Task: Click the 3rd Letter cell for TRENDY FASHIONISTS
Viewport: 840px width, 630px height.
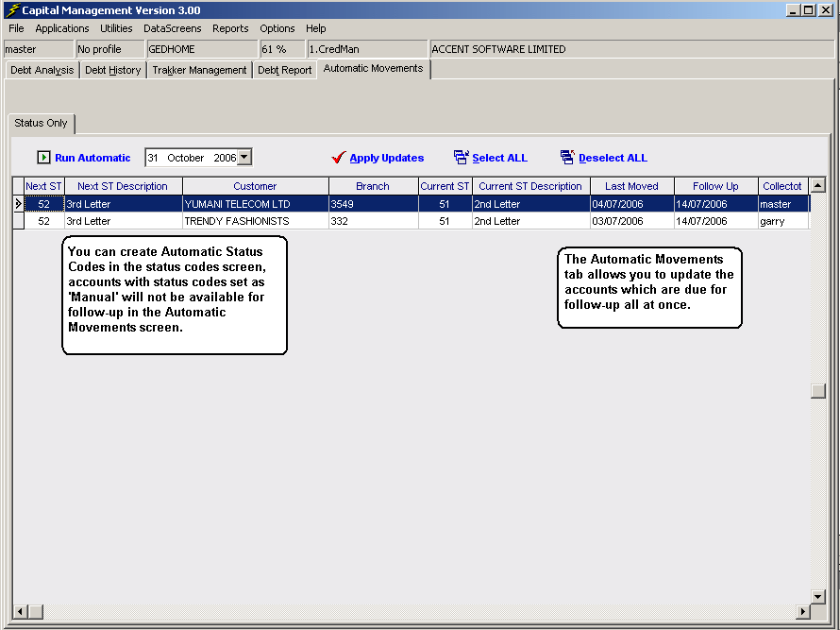Action: click(x=124, y=221)
